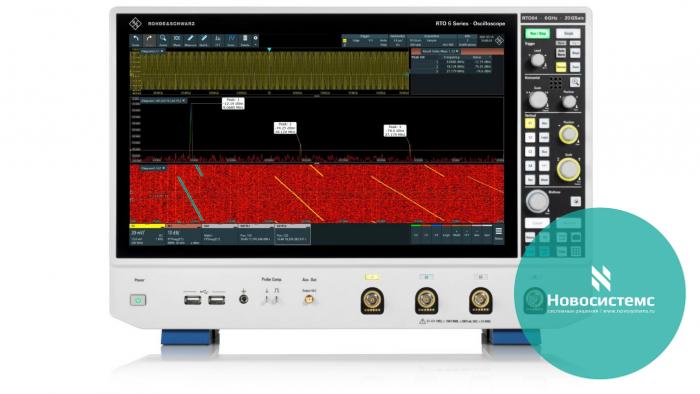Viewport: 700px width, 394px height.
Task: Click the green Run / Stop hardware button
Action: click(x=538, y=33)
